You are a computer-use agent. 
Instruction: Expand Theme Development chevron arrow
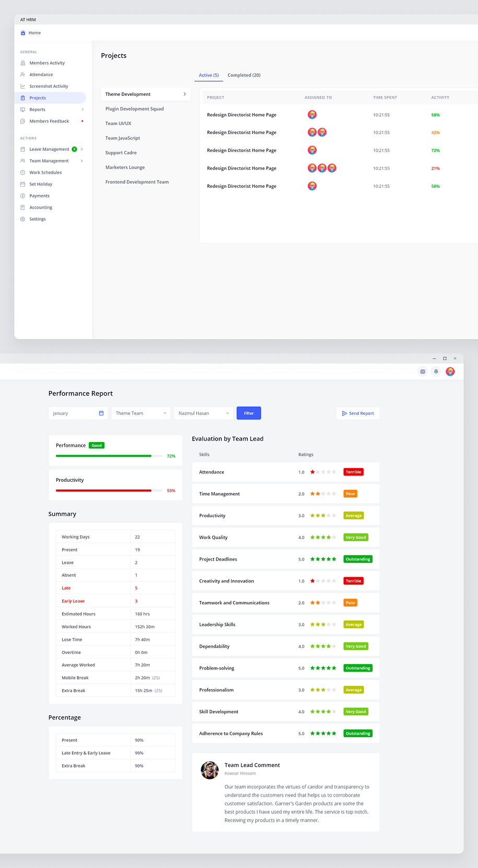[x=185, y=94]
